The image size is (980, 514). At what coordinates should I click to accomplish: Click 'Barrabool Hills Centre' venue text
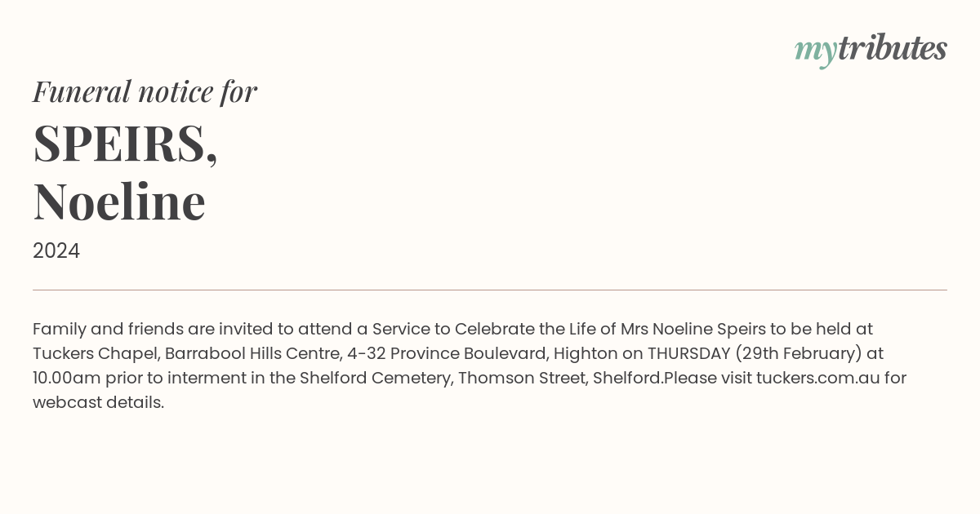click(x=252, y=353)
